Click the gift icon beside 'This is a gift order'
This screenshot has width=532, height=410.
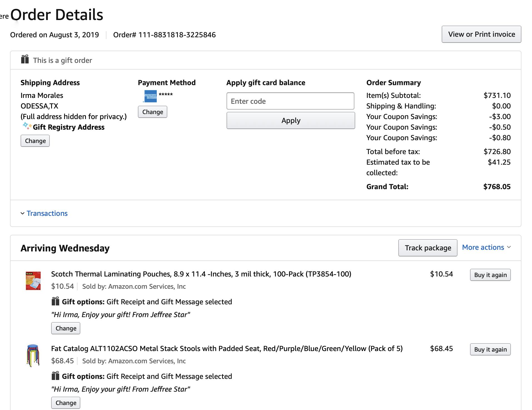tap(25, 60)
